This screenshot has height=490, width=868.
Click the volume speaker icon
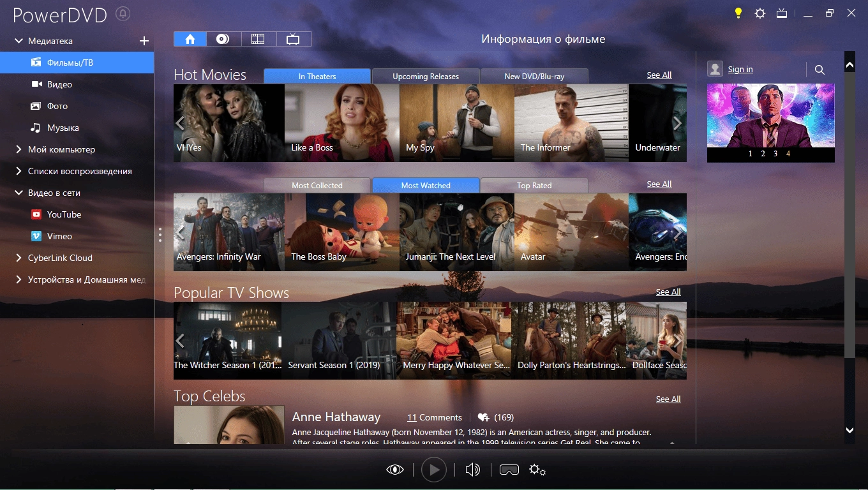(472, 470)
